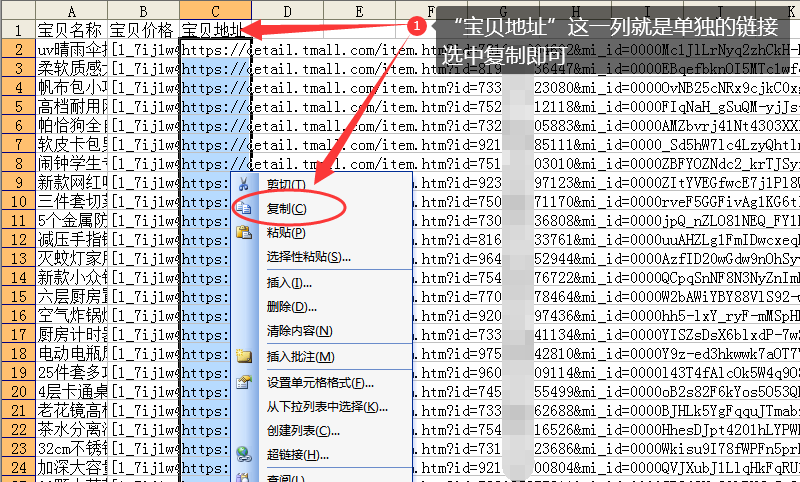This screenshot has height=482, width=800.
Task: Click cell B1 labeled 宝贝价格
Action: click(x=143, y=29)
